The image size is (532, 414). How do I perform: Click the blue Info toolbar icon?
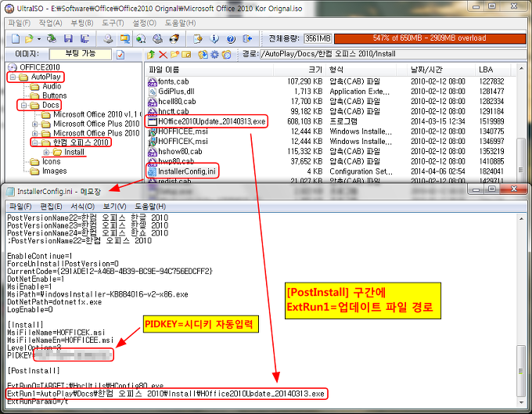tap(214, 38)
